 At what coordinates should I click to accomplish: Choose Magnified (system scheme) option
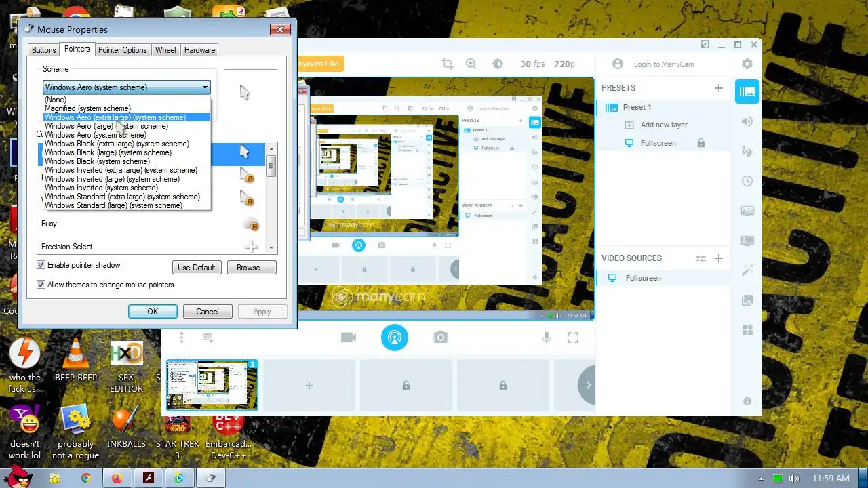pos(127,108)
